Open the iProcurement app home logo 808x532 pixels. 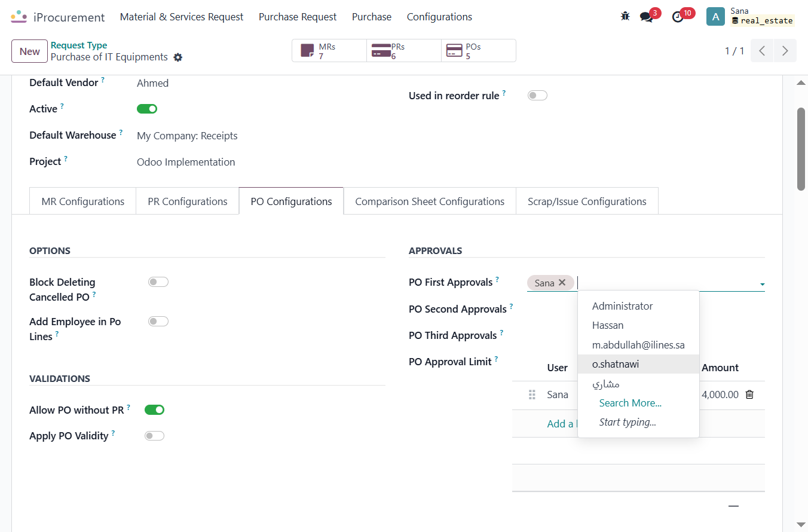19,17
